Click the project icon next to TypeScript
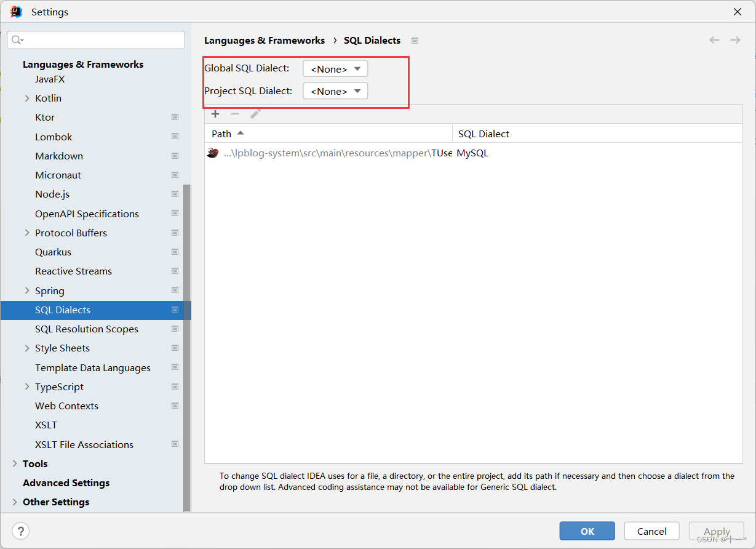 [175, 387]
